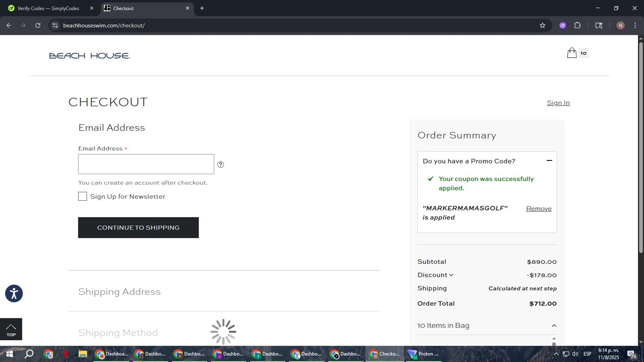The image size is (644, 362).
Task: Bookmark this page with the star icon
Action: point(542,25)
